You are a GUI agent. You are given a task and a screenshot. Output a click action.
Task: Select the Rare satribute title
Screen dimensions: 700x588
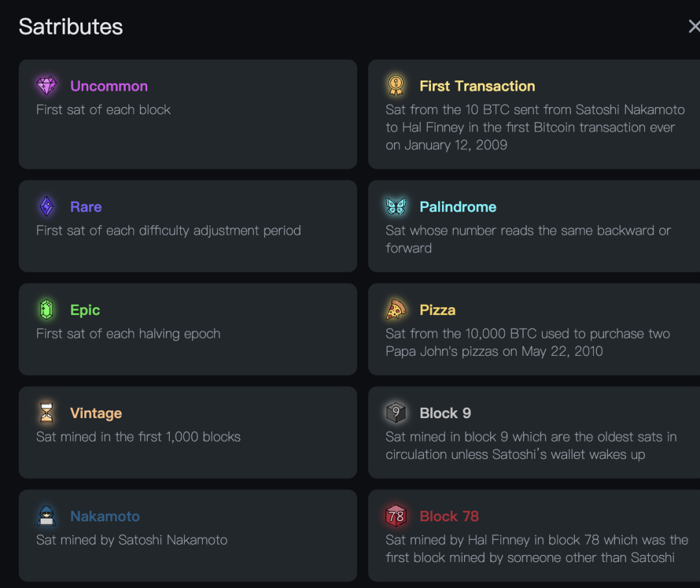[86, 207]
